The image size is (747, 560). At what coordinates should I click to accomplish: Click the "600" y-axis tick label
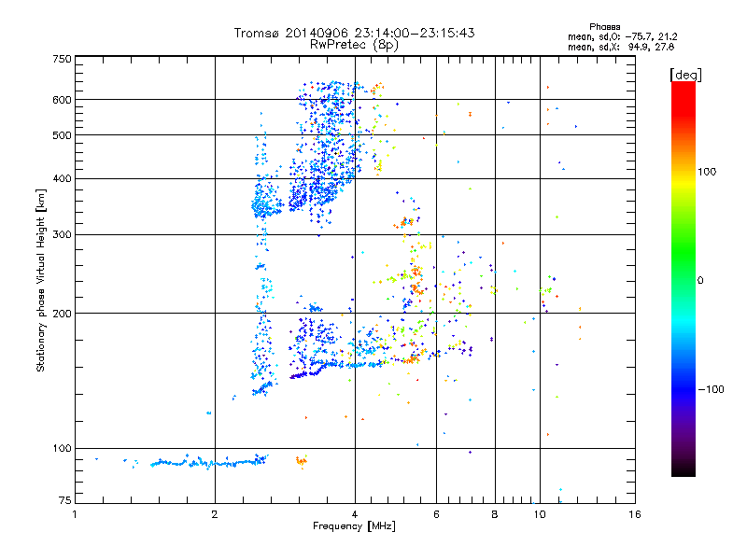(62, 100)
